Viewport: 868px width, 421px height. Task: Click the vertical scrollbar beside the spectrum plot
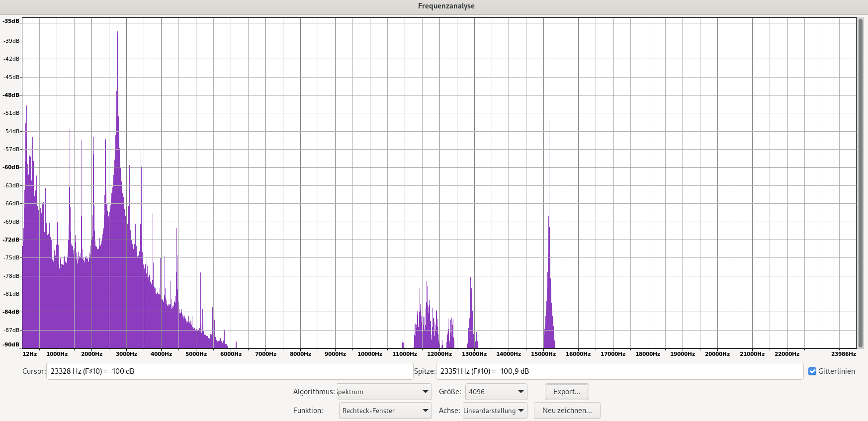point(861,183)
